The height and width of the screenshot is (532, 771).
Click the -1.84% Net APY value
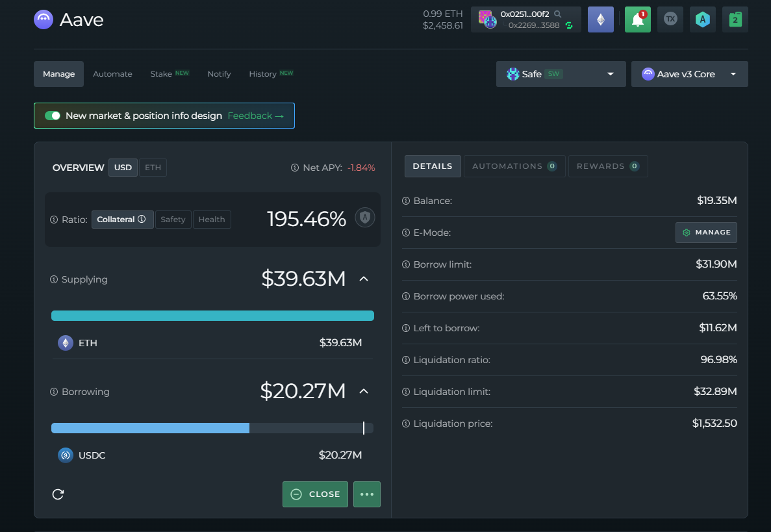tap(361, 168)
